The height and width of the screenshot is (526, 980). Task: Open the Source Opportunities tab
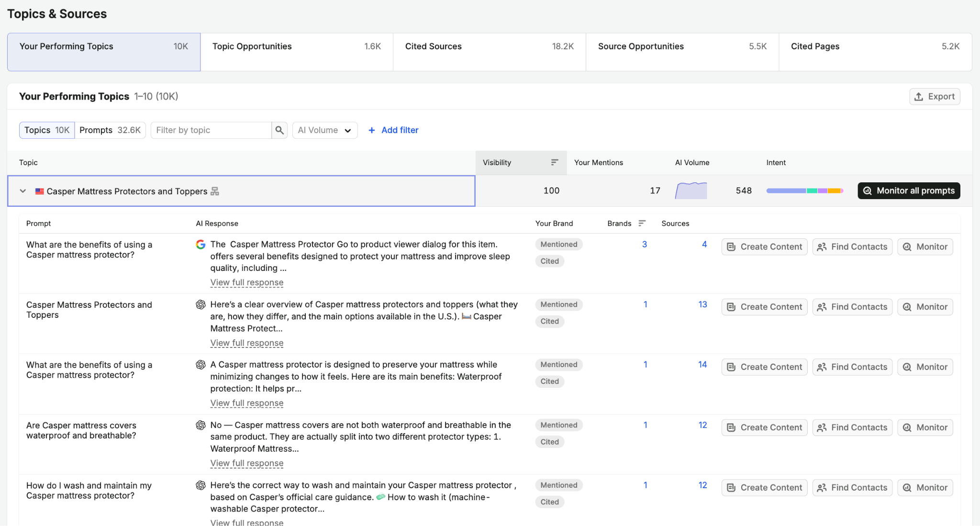682,52
